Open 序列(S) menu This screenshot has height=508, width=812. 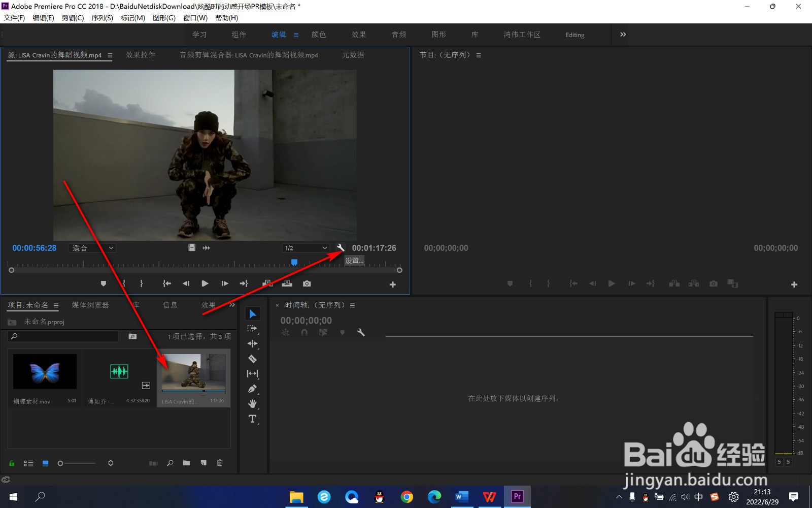(102, 18)
